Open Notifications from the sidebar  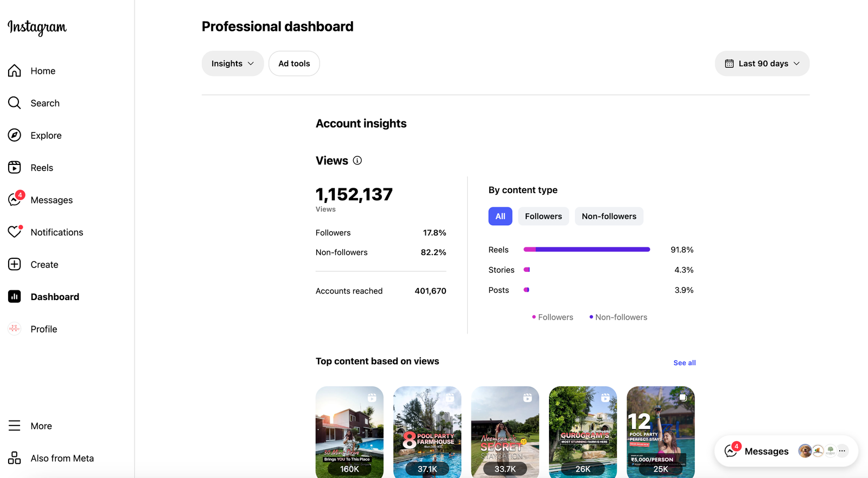click(57, 232)
